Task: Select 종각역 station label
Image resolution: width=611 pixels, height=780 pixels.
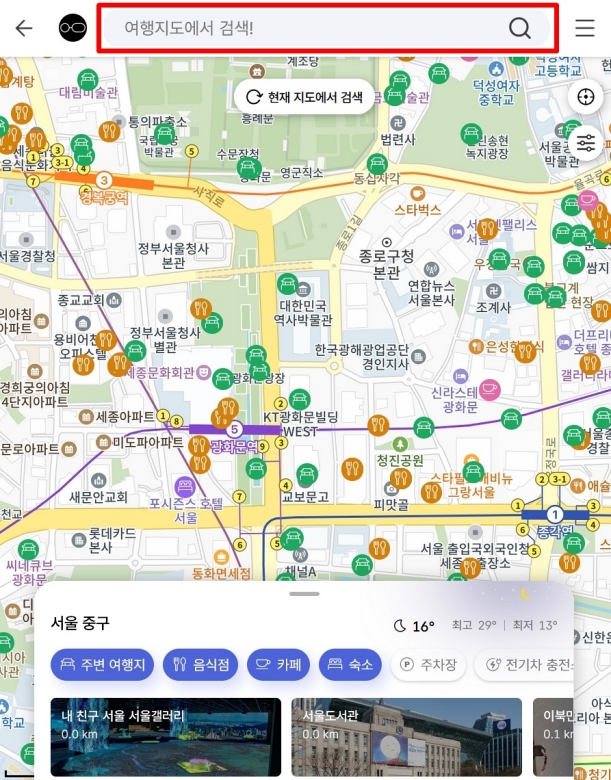Action: [555, 531]
